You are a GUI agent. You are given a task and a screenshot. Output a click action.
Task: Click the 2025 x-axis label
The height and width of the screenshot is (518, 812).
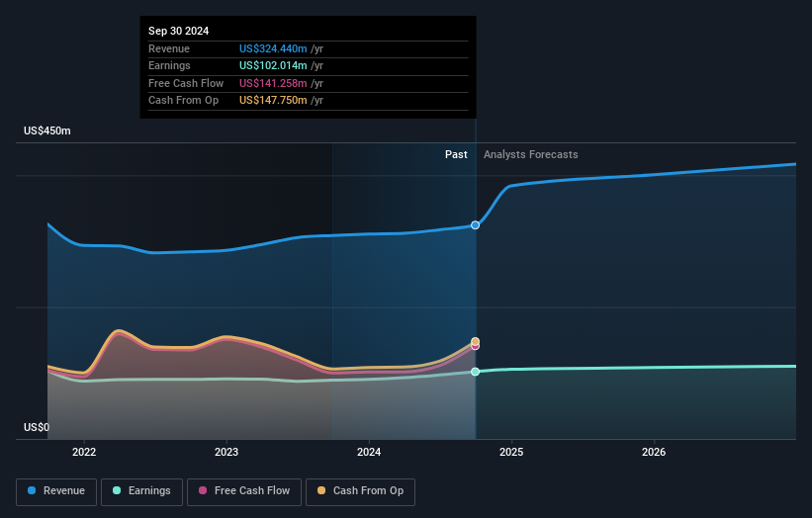point(511,452)
